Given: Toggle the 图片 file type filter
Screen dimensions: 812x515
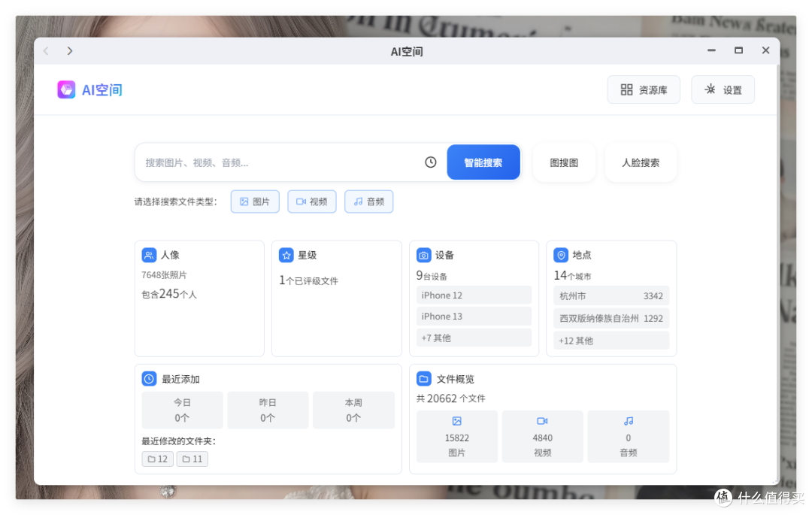Looking at the screenshot, I should [x=255, y=201].
